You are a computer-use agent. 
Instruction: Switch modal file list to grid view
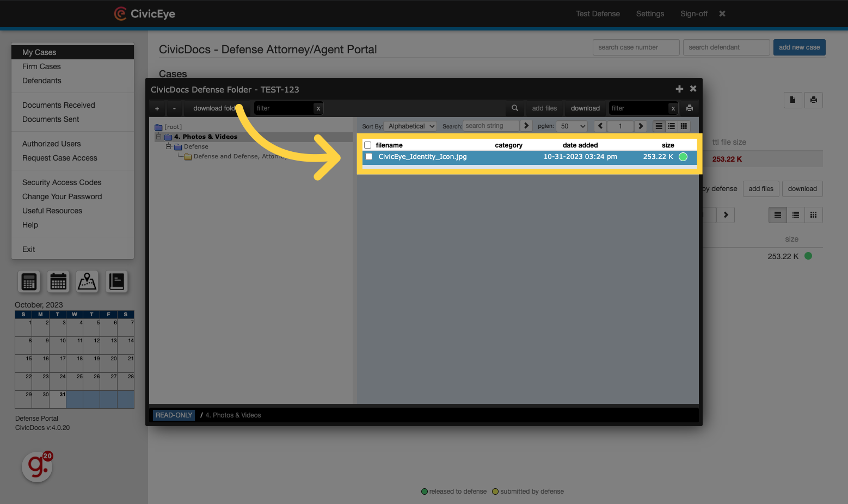(684, 126)
